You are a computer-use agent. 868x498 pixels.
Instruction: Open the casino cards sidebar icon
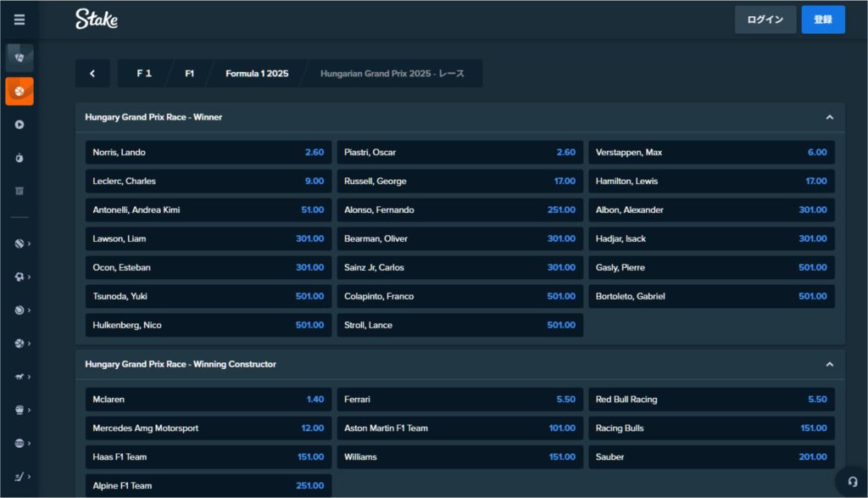[x=19, y=58]
